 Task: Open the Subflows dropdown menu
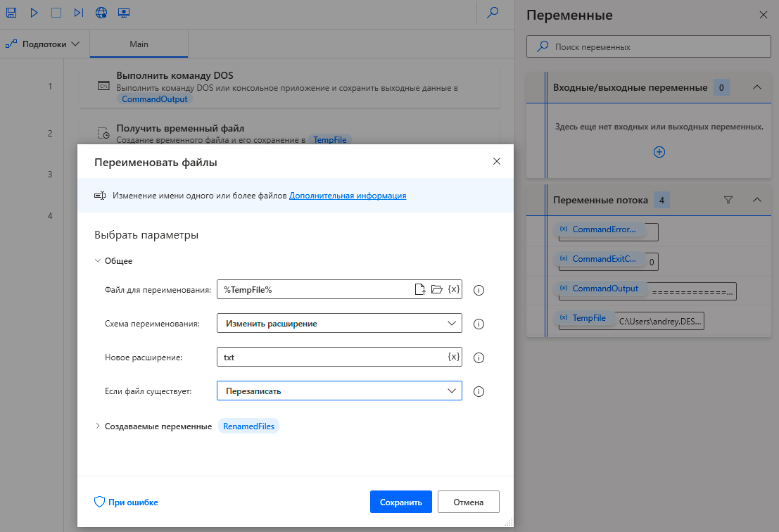click(x=43, y=44)
